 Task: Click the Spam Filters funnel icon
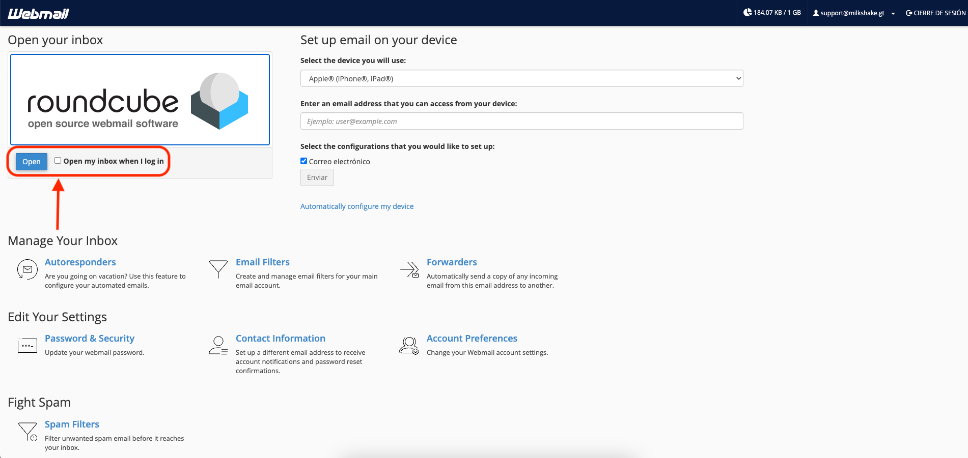click(x=27, y=431)
